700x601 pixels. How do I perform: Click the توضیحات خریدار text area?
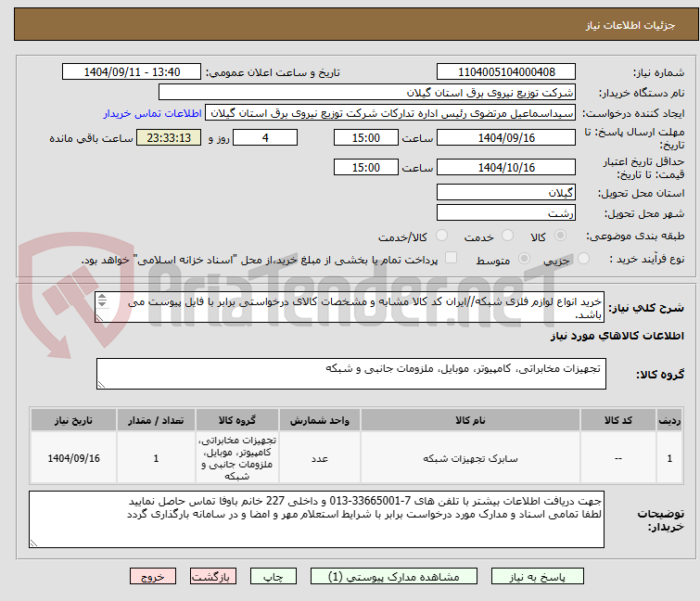tap(316, 519)
